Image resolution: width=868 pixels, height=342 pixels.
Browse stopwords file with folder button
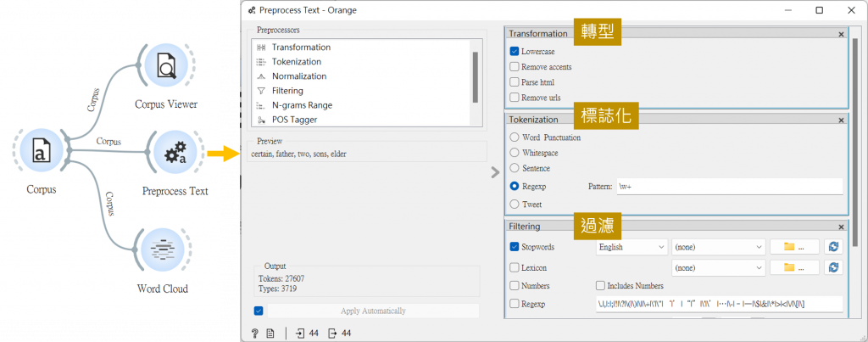794,247
